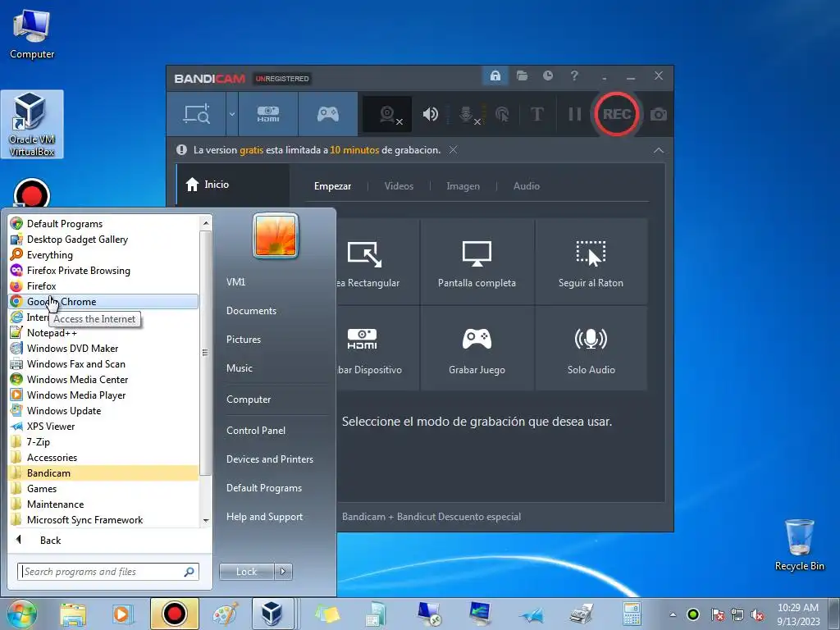The image size is (840, 630).
Task: Choose the Pantalla completa tile
Action: coord(477,262)
